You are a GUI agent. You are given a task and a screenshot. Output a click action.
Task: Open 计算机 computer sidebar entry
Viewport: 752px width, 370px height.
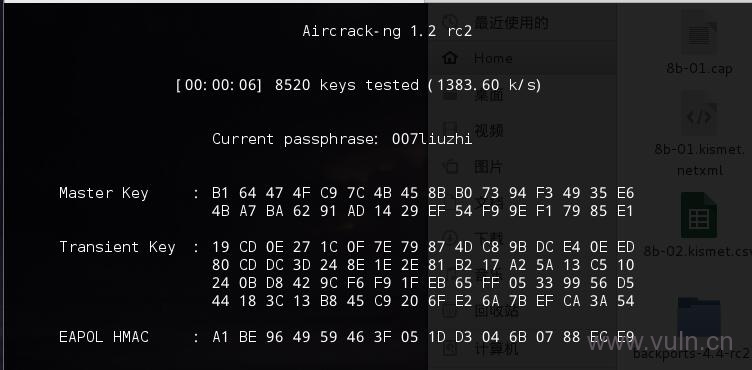(496, 348)
